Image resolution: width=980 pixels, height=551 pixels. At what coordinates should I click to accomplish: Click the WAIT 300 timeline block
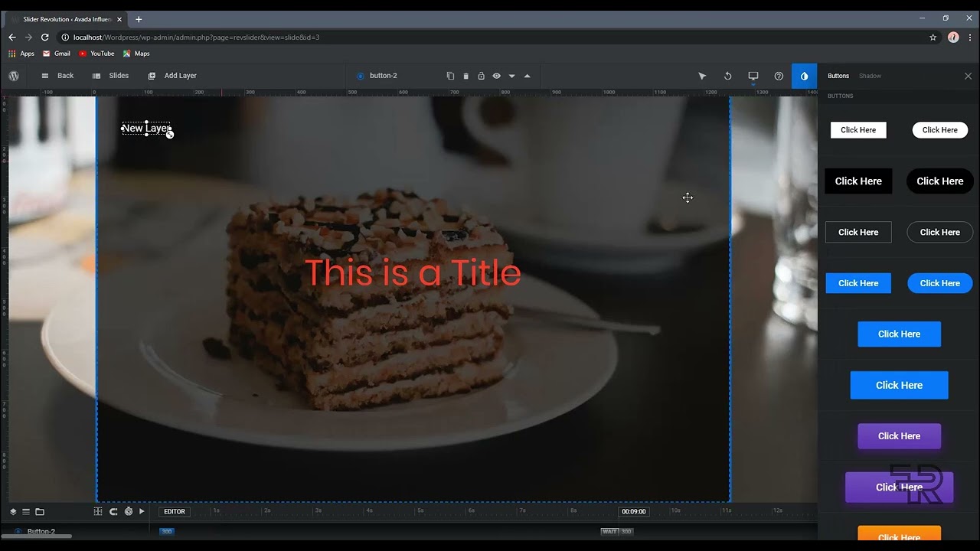617,531
